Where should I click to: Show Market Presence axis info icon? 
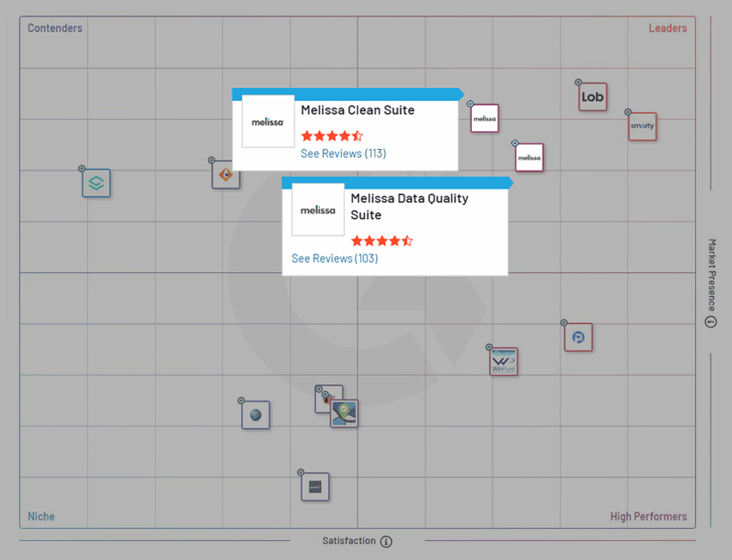click(710, 322)
